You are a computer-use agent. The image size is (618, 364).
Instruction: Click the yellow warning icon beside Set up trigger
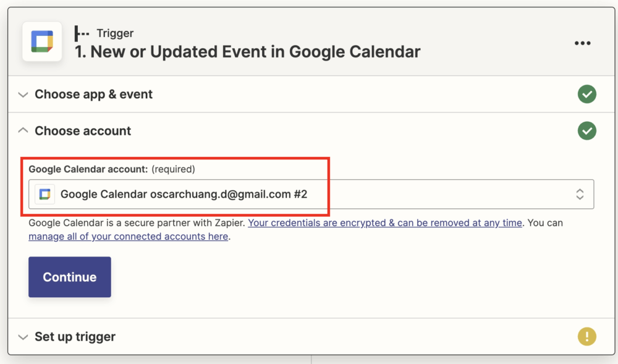586,336
